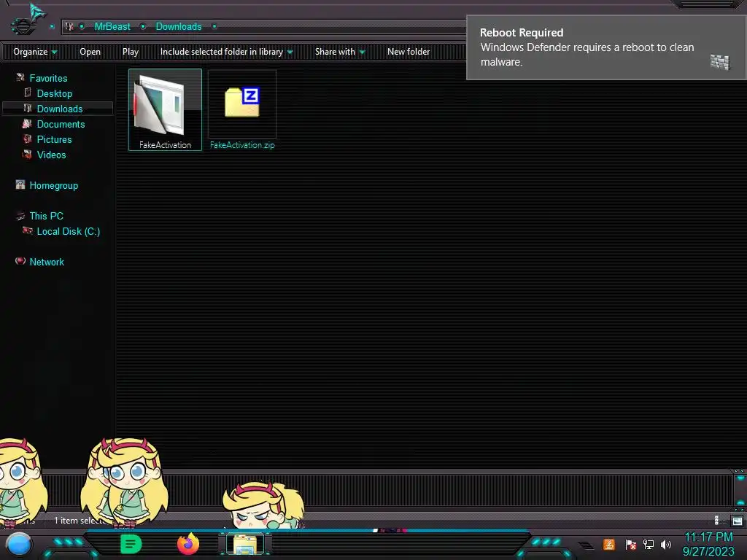Click the Documents sidebar icon

click(x=27, y=123)
